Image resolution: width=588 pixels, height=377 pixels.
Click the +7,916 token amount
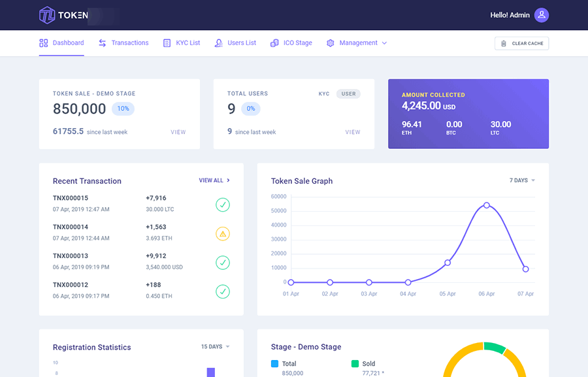pyautogui.click(x=156, y=198)
